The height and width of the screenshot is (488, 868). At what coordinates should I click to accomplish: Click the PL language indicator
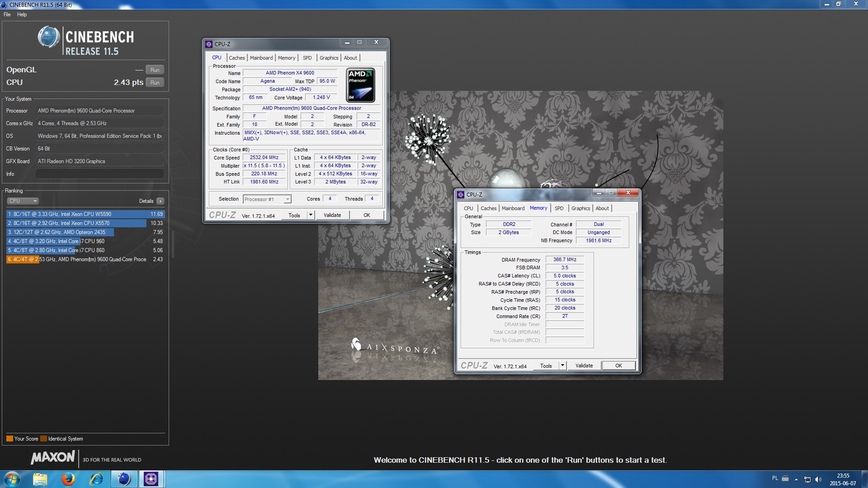click(x=775, y=478)
